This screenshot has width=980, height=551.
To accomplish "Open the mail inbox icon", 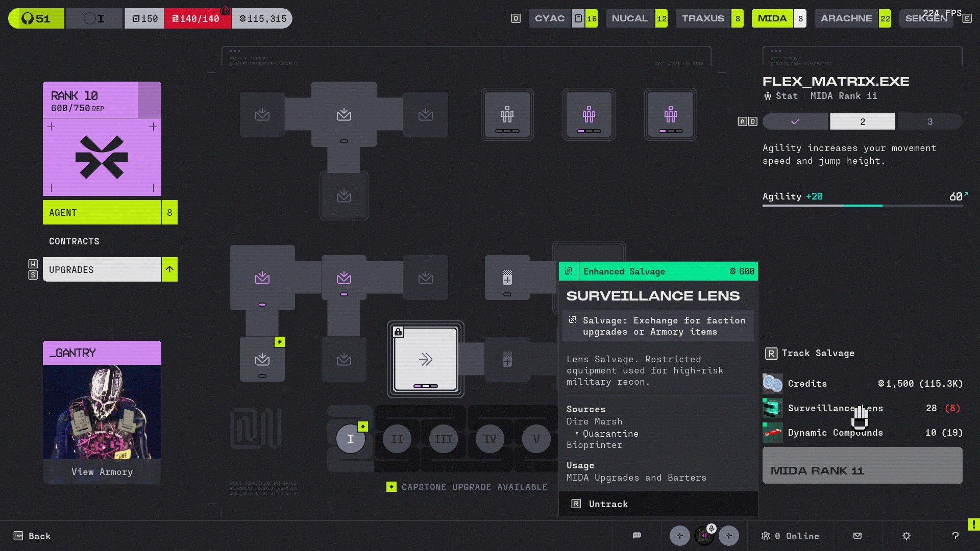I will coord(857,536).
